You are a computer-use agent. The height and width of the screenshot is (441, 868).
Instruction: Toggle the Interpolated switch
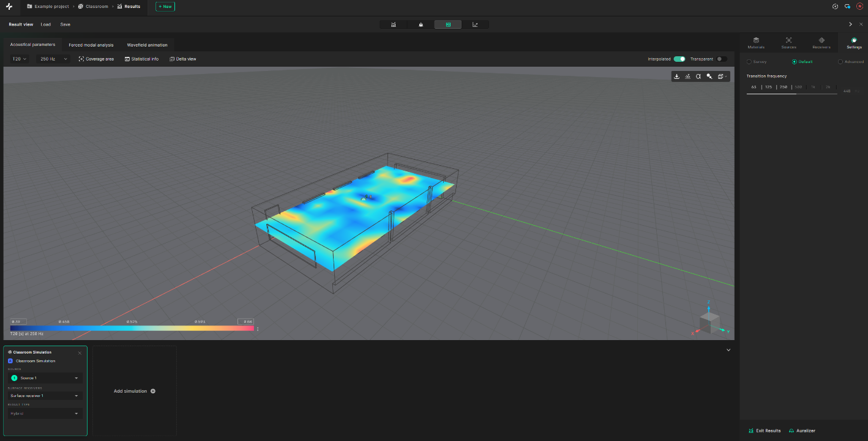click(679, 59)
